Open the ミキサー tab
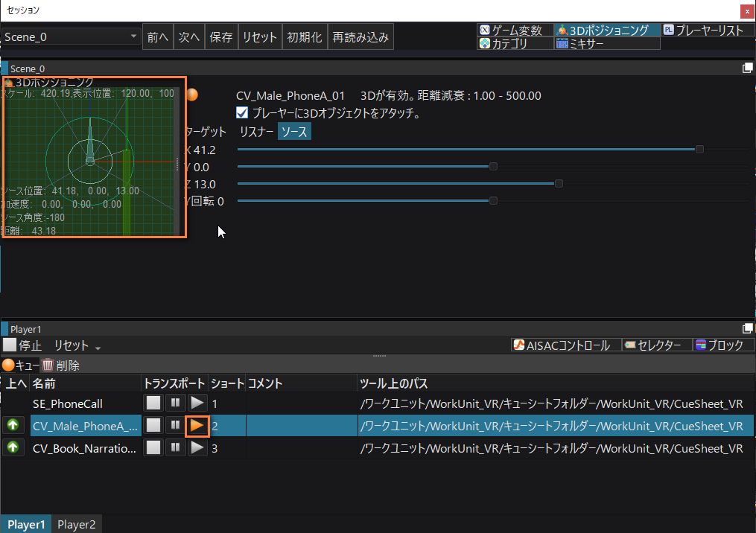The height and width of the screenshot is (533, 756). (x=606, y=43)
